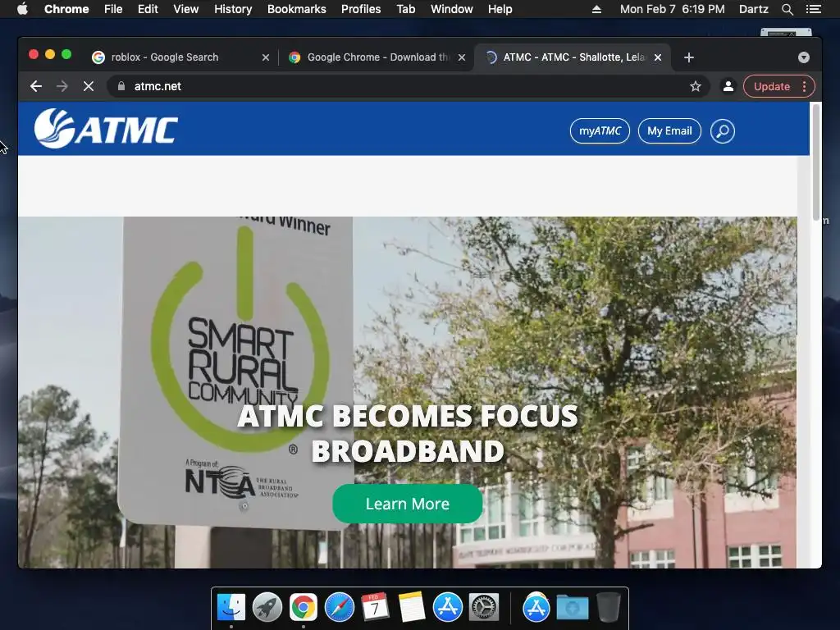Click the Chrome icon in the Dock
The width and height of the screenshot is (840, 630).
pyautogui.click(x=304, y=608)
